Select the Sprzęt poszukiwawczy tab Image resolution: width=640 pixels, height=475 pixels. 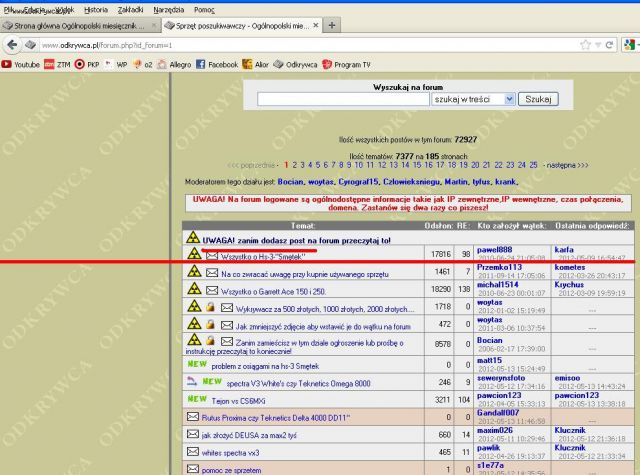tap(242, 26)
